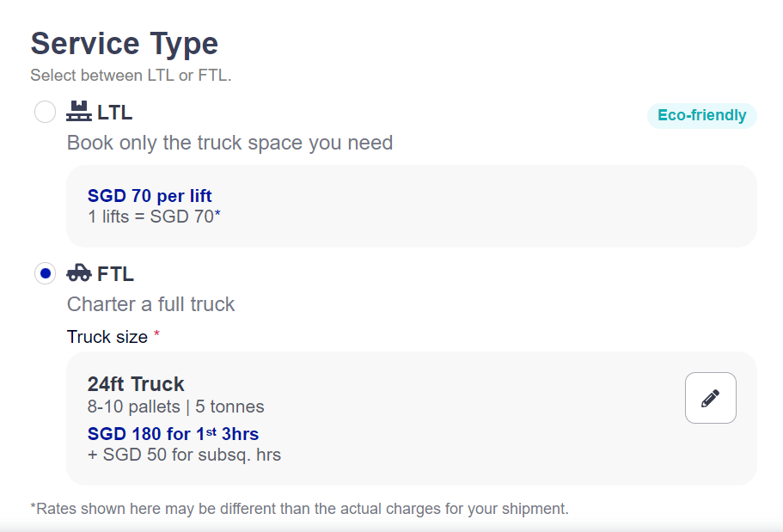Click the rates disclaimer footnote
The image size is (783, 532).
300,509
